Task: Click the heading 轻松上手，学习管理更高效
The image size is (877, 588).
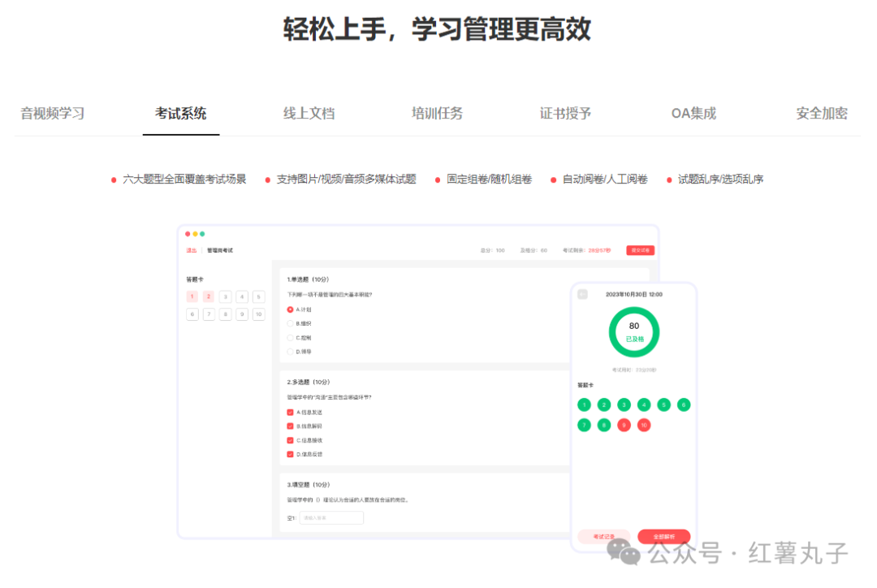Action: pos(437,29)
